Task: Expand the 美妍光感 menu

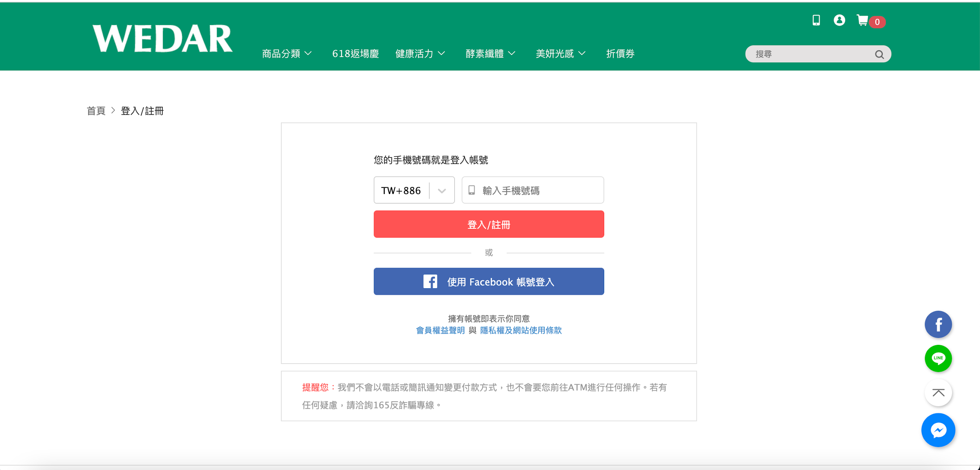Action: [x=561, y=54]
